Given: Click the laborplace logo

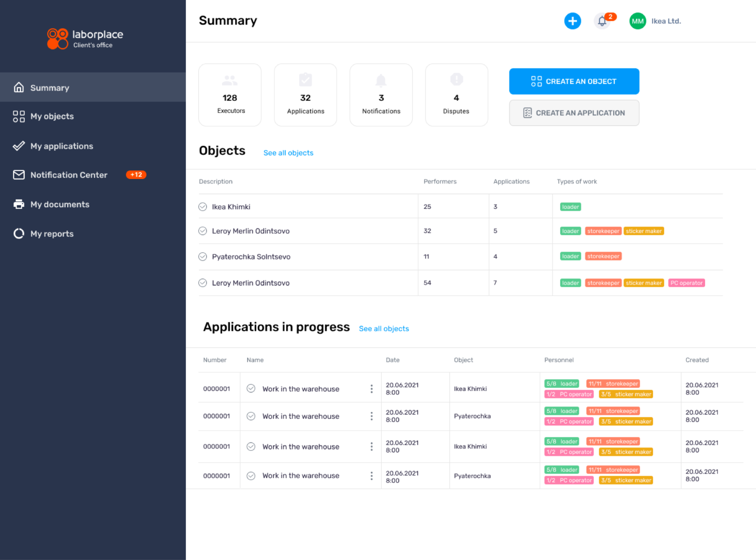Looking at the screenshot, I should pos(85,39).
